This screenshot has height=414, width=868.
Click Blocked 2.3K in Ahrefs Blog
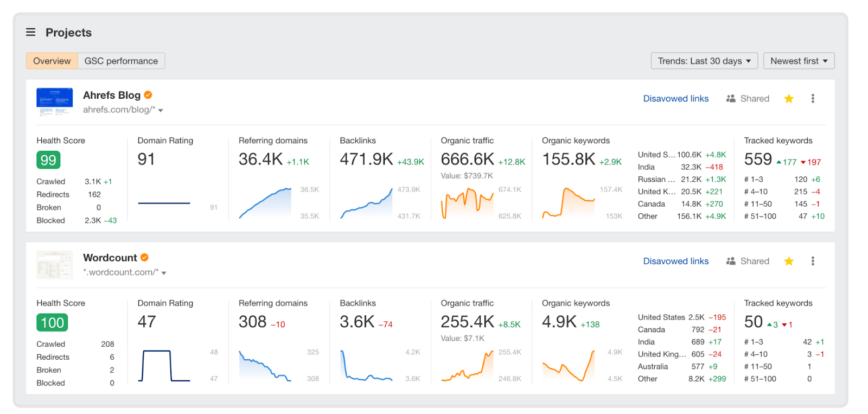tap(76, 221)
